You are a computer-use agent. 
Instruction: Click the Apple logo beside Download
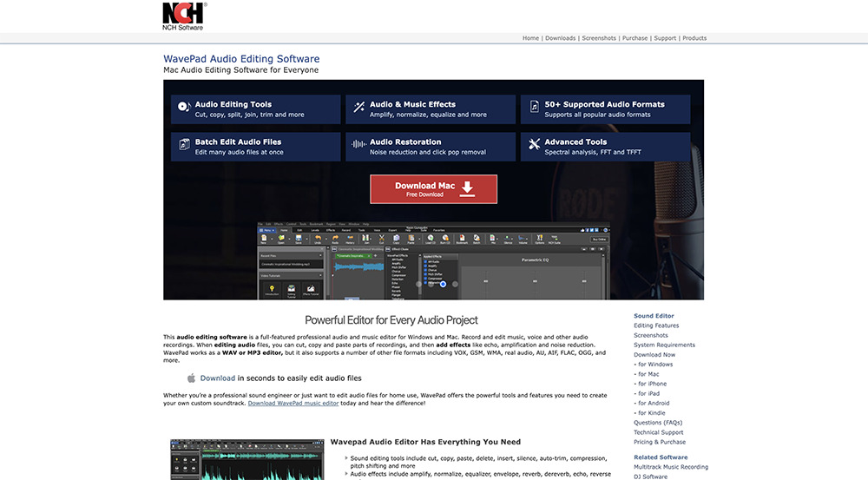click(x=191, y=378)
